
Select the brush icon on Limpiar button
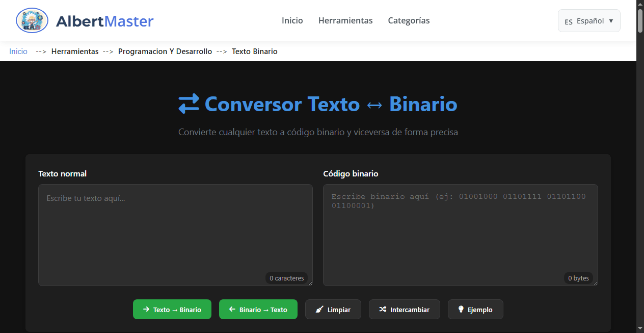[x=320, y=309]
